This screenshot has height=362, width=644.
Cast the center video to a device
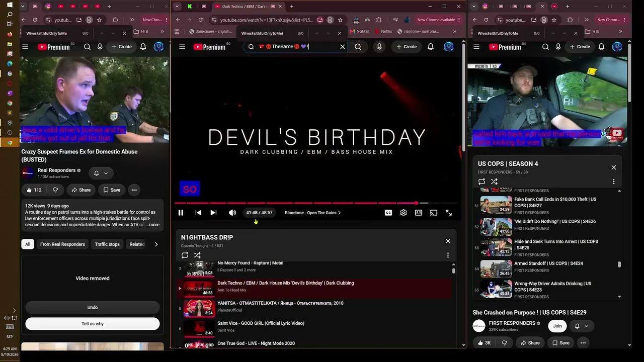[433, 213]
